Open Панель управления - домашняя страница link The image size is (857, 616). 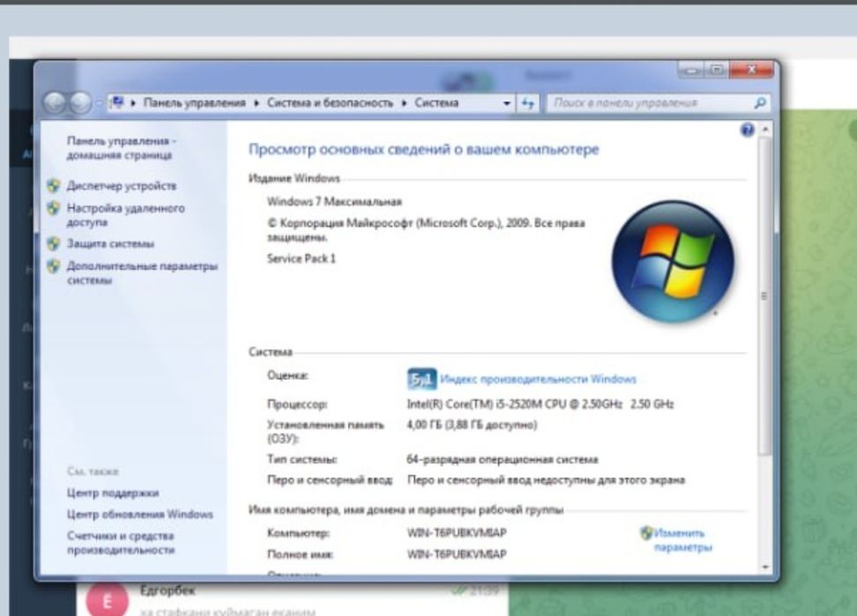click(122, 148)
